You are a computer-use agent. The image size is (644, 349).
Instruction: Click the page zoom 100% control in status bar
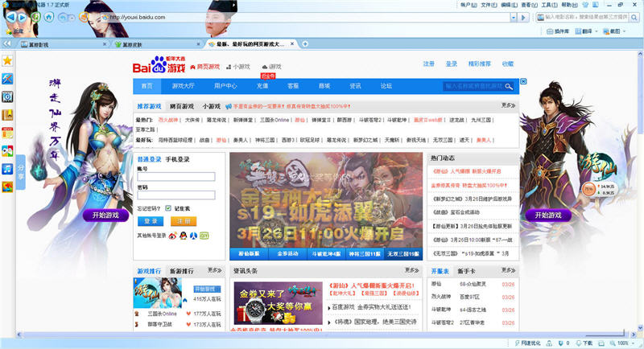pyautogui.click(x=623, y=343)
